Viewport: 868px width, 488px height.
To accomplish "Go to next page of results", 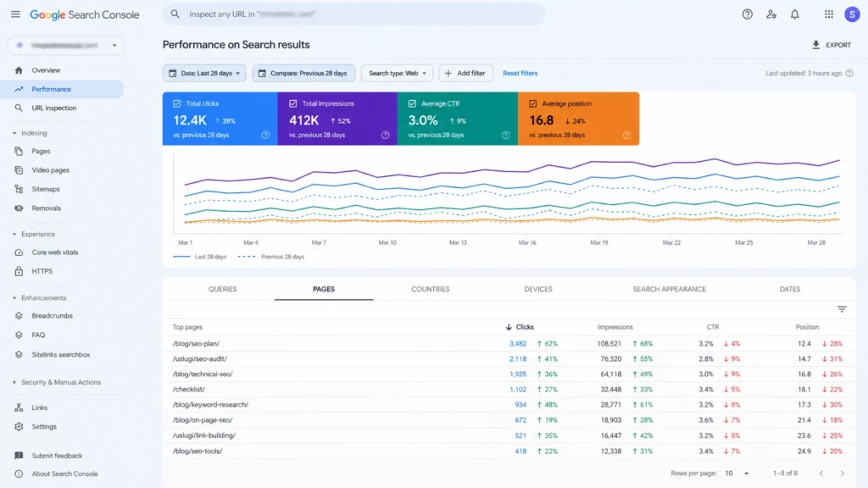I will [843, 474].
